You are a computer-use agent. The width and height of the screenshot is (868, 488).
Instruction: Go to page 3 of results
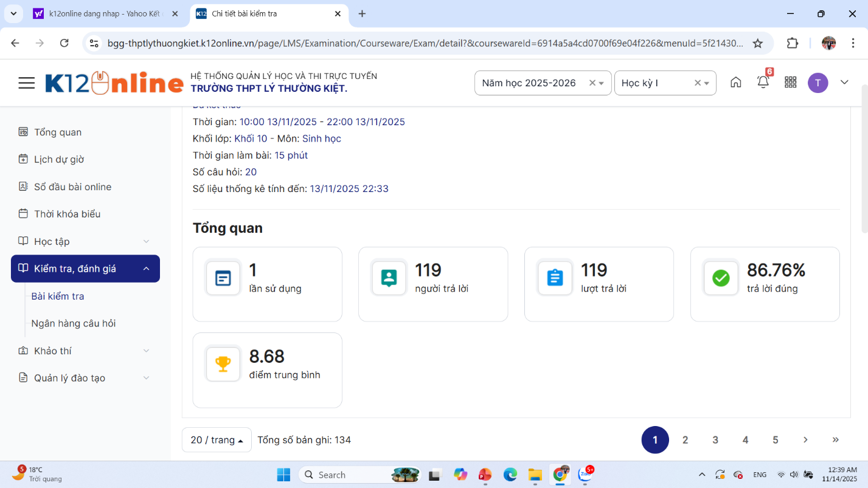(715, 440)
